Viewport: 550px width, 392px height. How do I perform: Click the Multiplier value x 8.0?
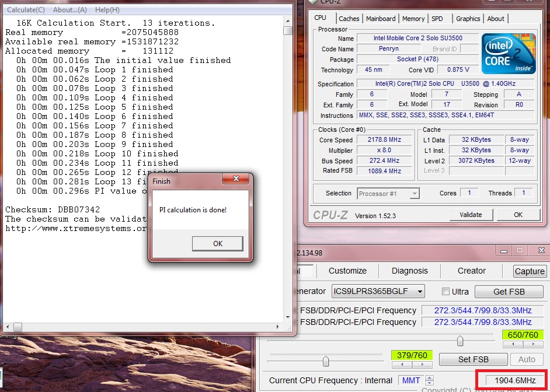(384, 150)
